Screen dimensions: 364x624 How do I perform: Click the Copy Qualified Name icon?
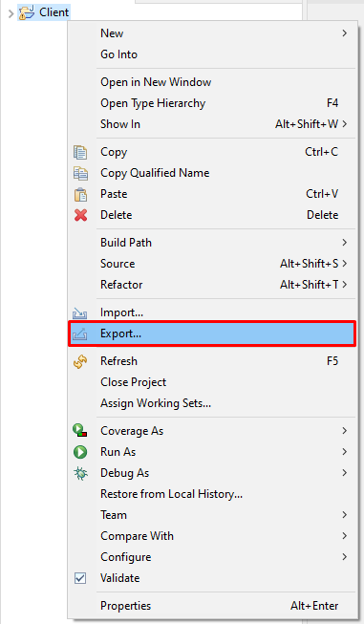pos(80,174)
